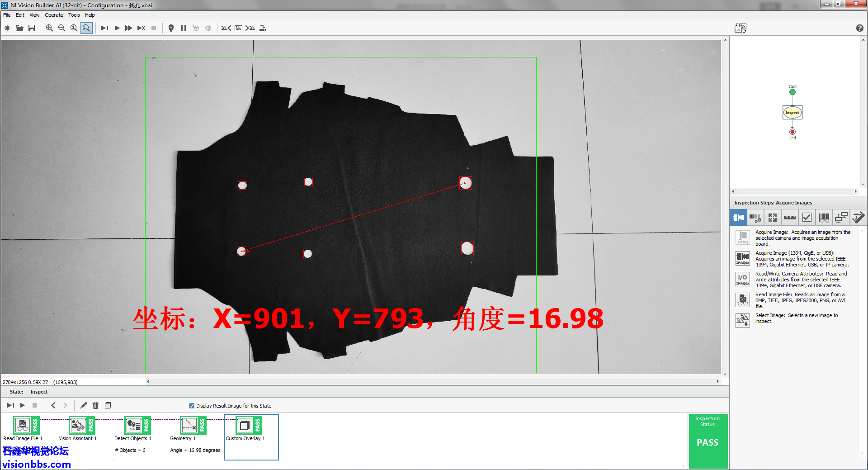This screenshot has height=470, width=868.
Task: Open the barcode Identify Parts palette tab
Action: (824, 218)
